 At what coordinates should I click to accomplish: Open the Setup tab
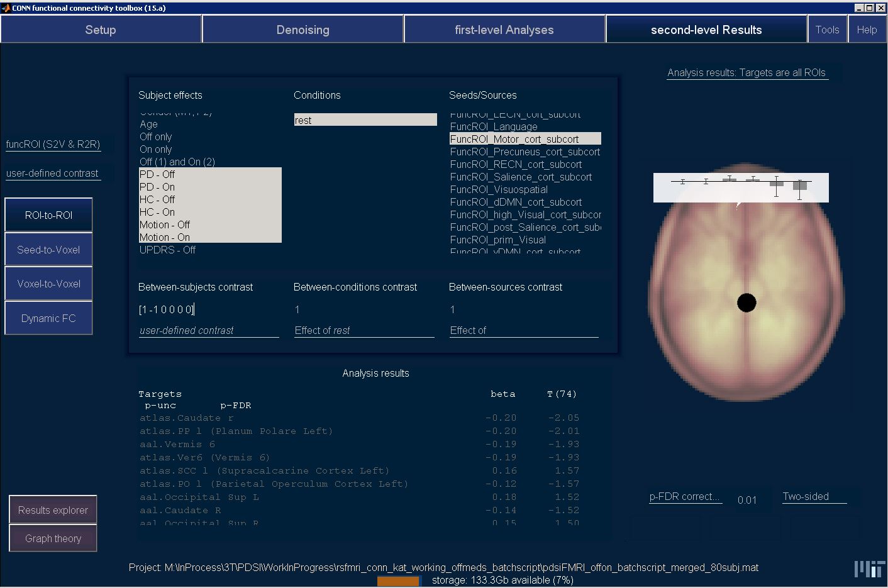[101, 30]
